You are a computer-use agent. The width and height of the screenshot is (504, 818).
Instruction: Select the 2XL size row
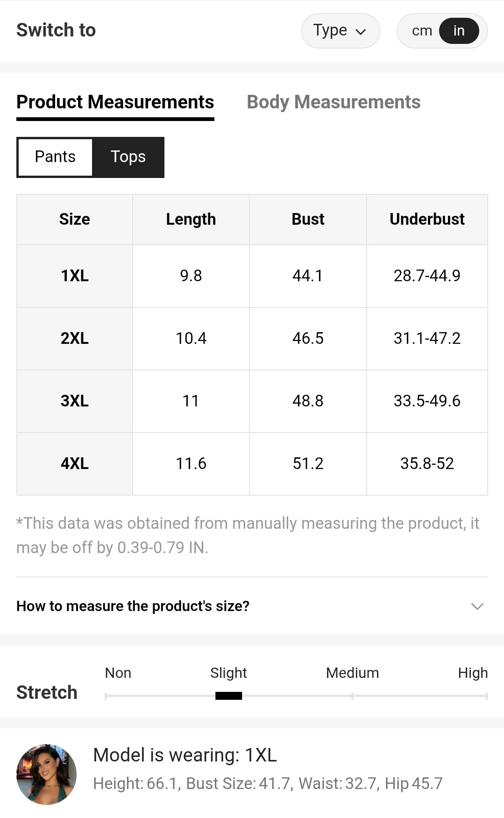75,339
